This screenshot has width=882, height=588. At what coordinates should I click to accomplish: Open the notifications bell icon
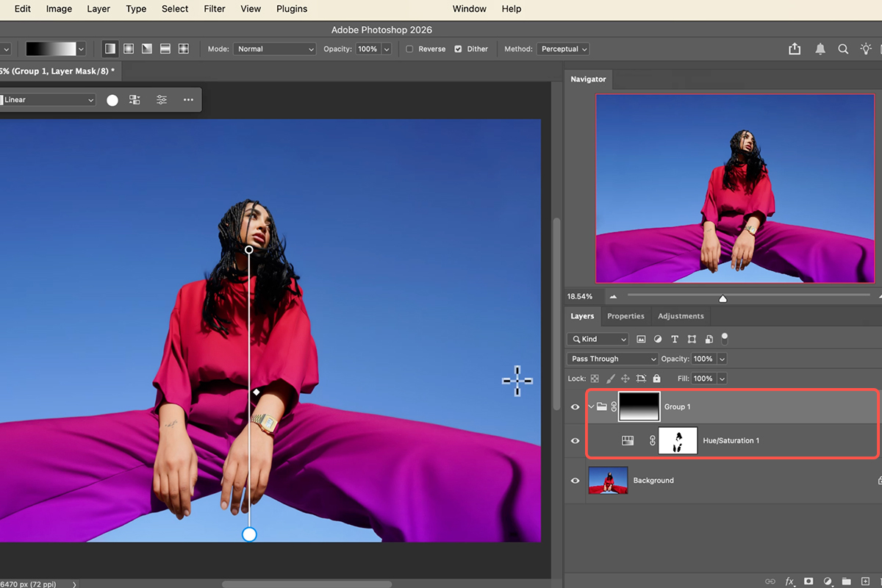[x=820, y=49]
